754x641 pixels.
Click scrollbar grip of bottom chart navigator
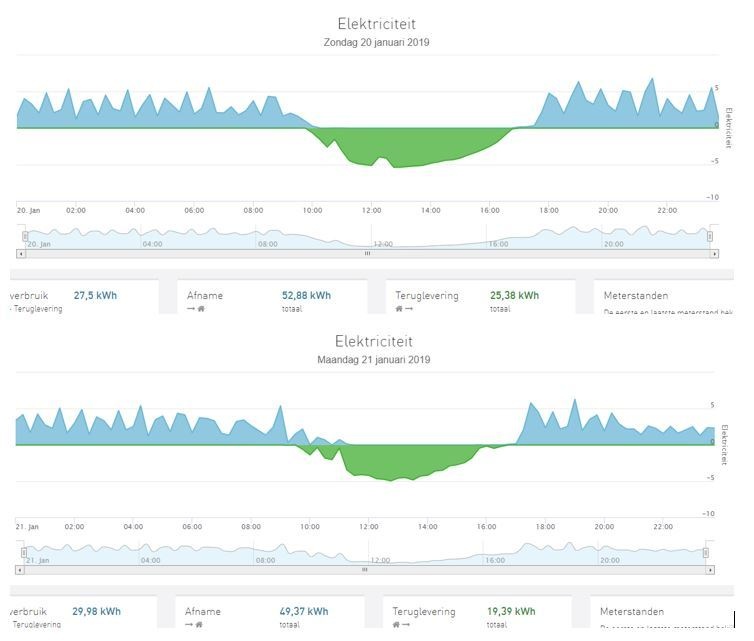point(364,570)
